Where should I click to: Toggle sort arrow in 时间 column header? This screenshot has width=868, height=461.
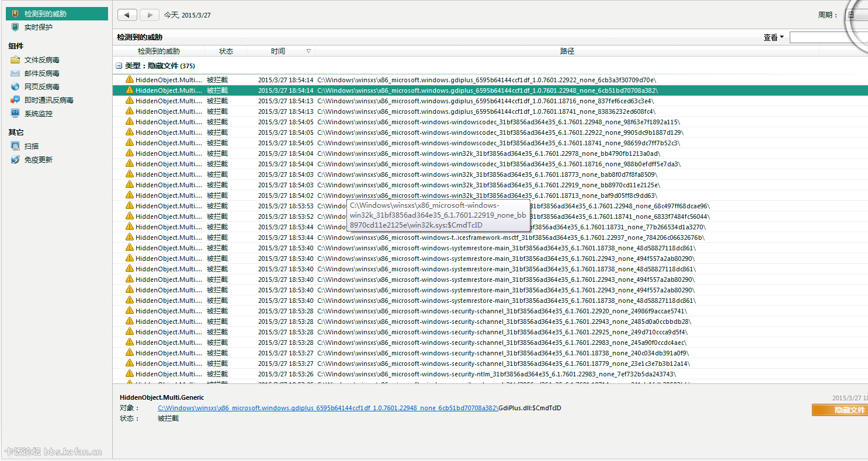coord(308,51)
